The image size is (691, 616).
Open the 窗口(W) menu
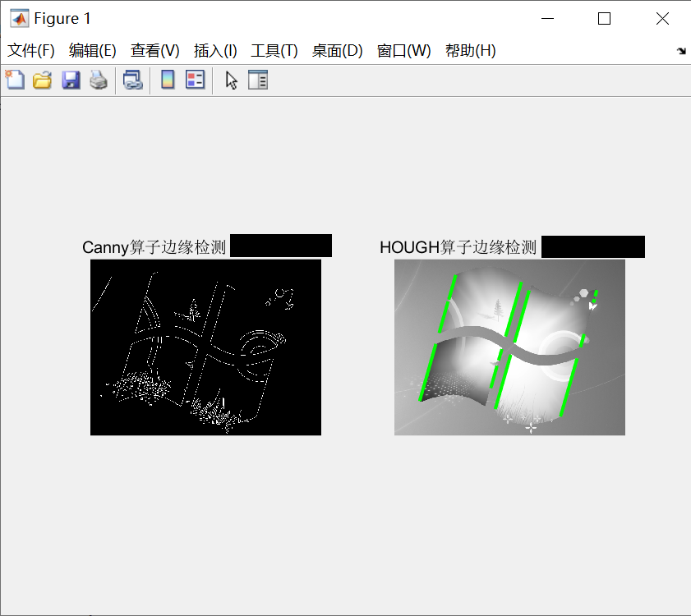(x=403, y=51)
